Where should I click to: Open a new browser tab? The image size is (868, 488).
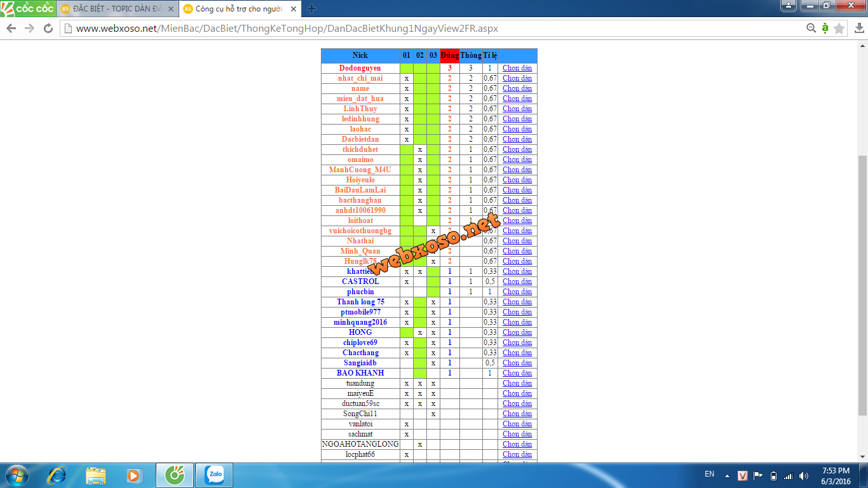pos(311,9)
